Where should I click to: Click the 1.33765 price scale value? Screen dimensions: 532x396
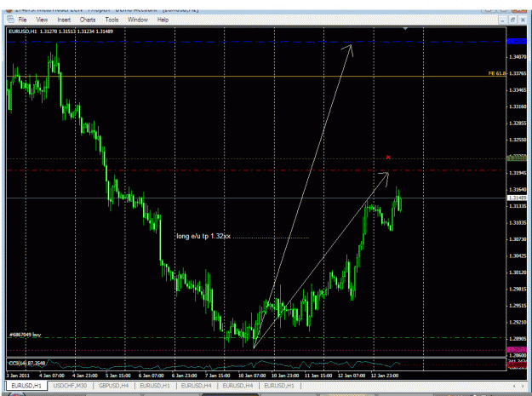coord(518,73)
